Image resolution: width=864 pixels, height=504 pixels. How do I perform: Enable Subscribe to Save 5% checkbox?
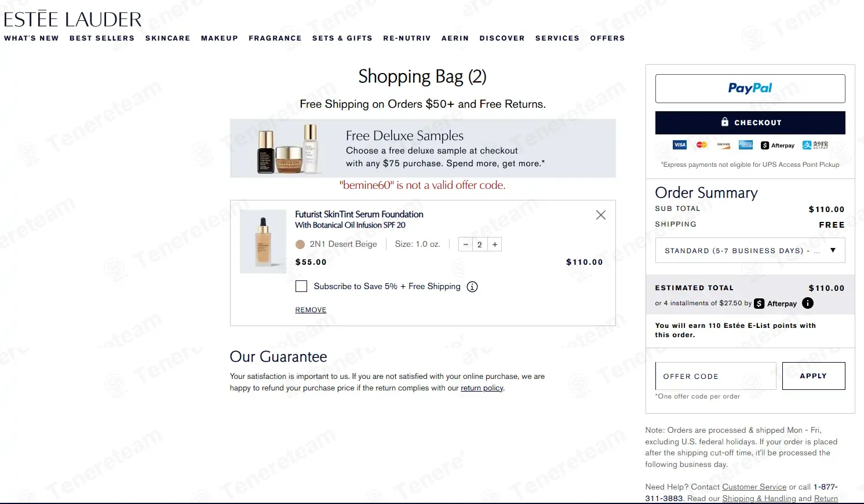301,286
